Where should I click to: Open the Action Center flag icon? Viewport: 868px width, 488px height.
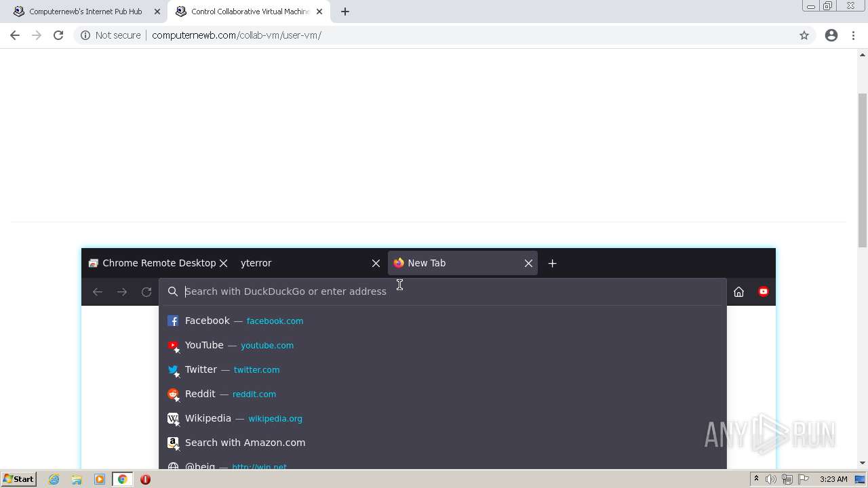[x=803, y=479]
